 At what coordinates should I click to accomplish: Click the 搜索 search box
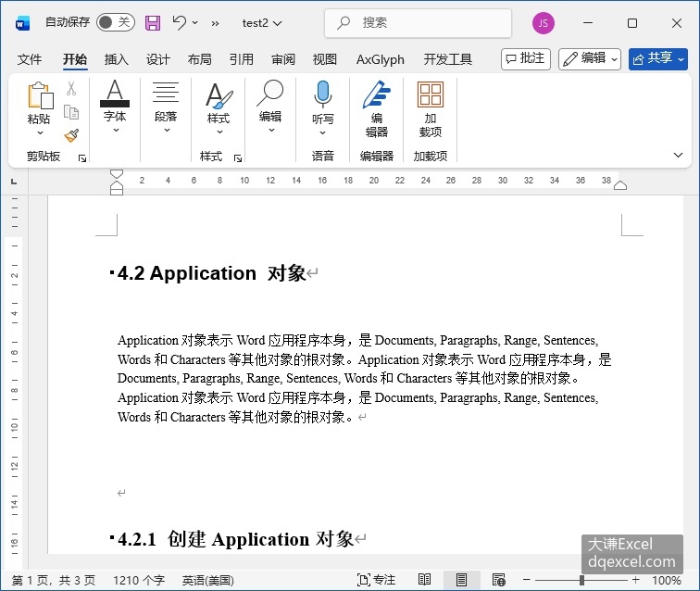point(418,23)
